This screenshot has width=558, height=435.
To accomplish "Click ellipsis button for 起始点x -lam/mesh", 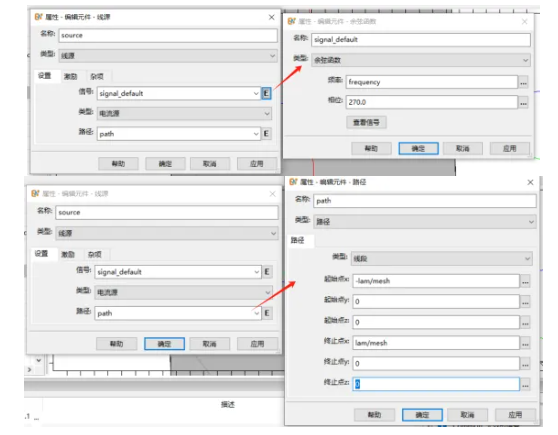I will point(525,281).
